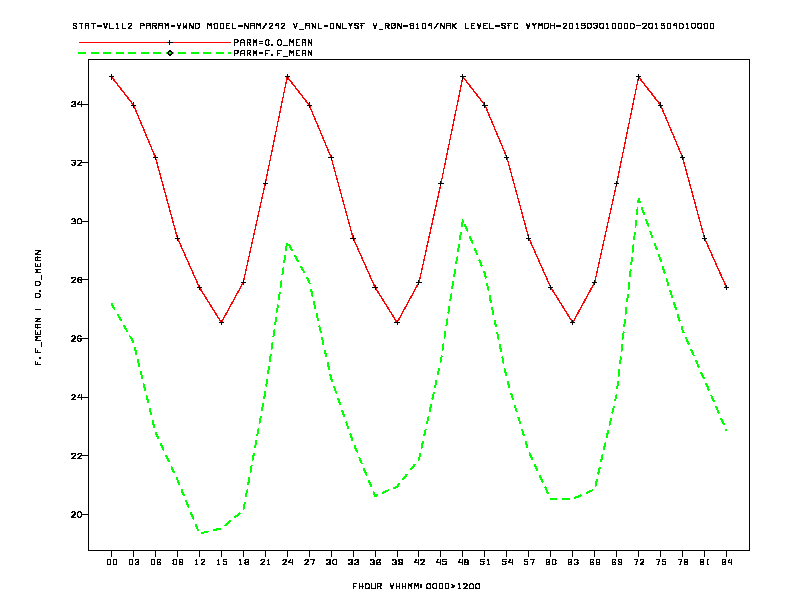Click the x-axis tick label 27
This screenshot has width=792, height=612.
click(309, 562)
